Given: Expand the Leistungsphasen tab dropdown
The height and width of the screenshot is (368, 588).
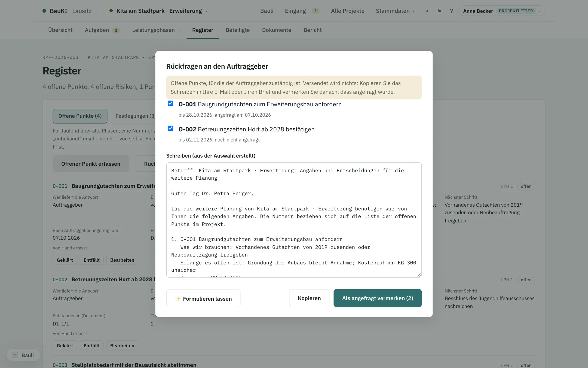Looking at the screenshot, I should click(x=156, y=30).
